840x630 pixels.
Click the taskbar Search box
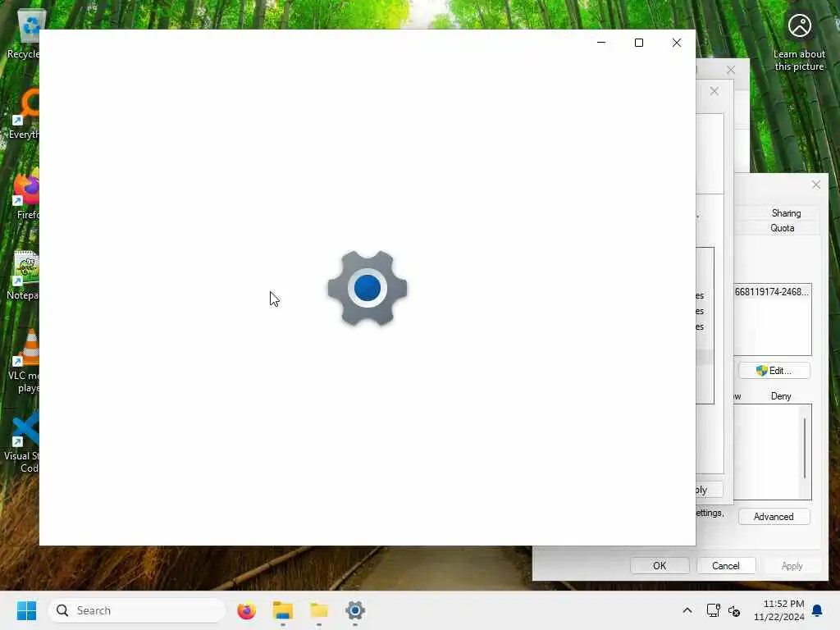pyautogui.click(x=137, y=610)
